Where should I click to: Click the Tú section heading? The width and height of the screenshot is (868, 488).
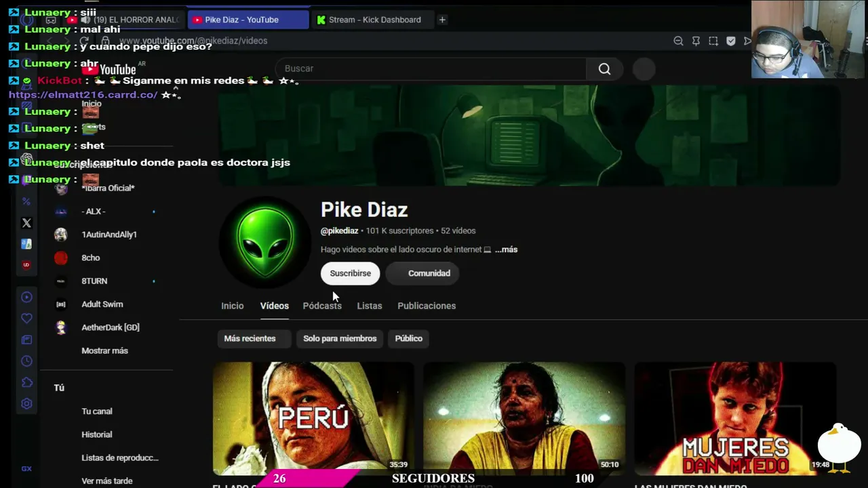tap(59, 388)
